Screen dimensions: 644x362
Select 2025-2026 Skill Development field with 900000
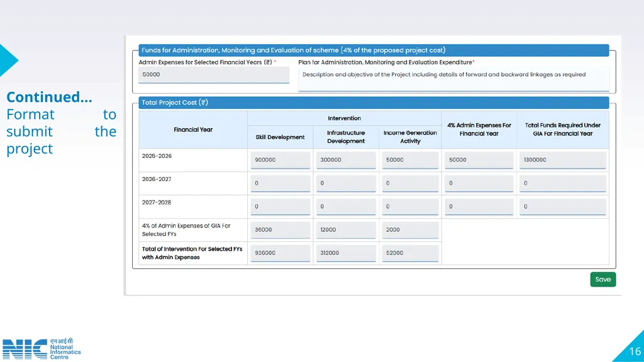pyautogui.click(x=280, y=160)
